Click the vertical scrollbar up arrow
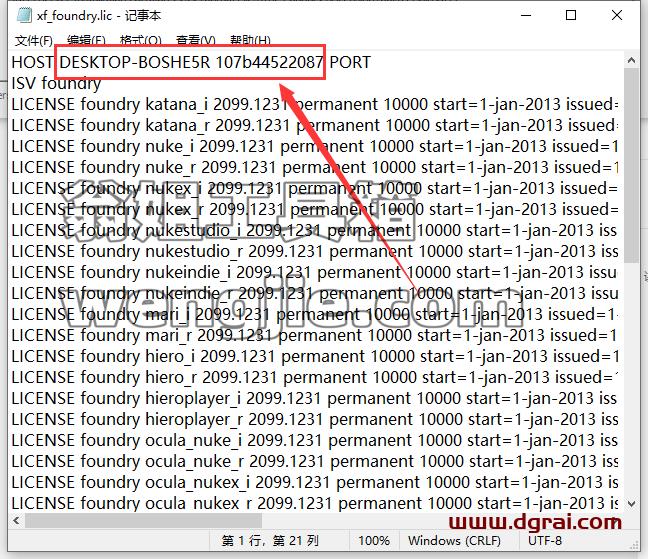The image size is (648, 559). [631, 60]
